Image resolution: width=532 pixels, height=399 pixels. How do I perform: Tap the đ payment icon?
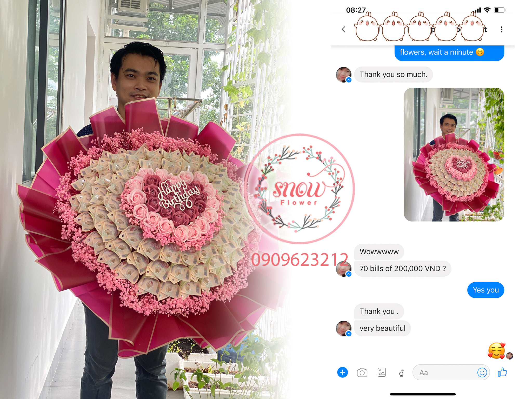[x=401, y=373]
